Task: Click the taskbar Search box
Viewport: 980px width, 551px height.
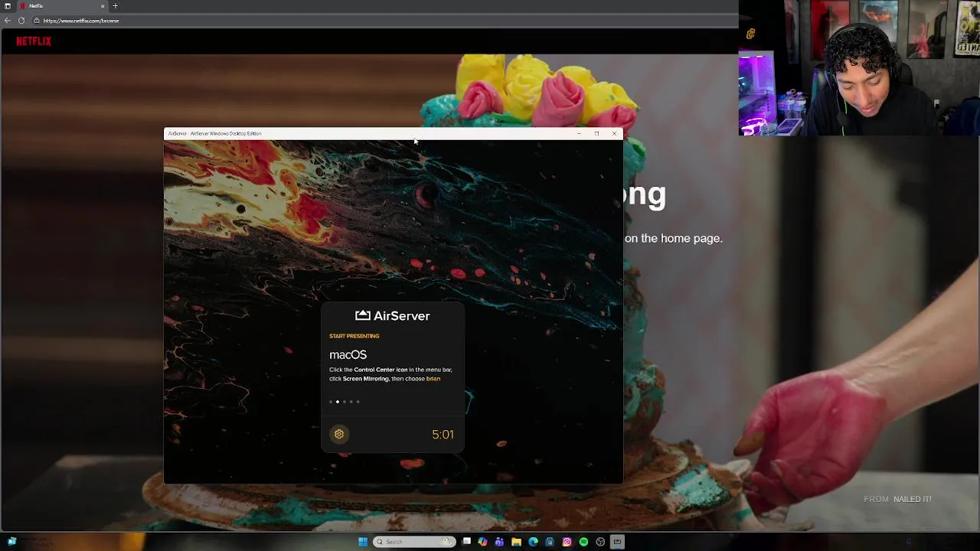Action: point(414,542)
